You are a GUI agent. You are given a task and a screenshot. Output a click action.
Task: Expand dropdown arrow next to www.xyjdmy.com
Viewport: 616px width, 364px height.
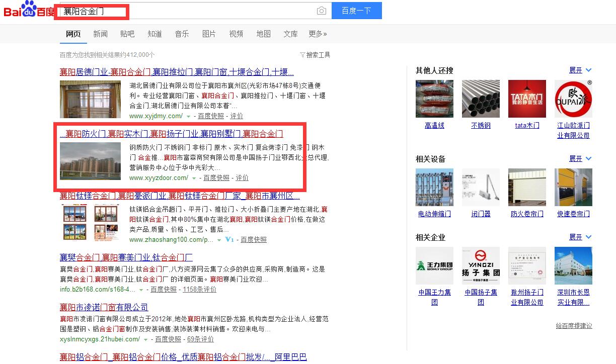pyautogui.click(x=189, y=116)
